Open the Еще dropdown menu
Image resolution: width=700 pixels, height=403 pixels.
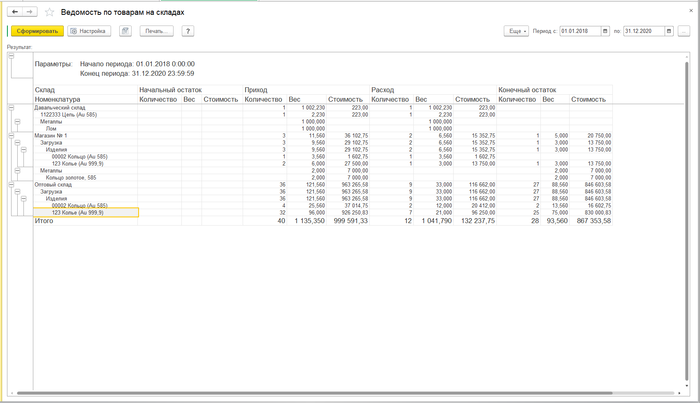coord(516,31)
